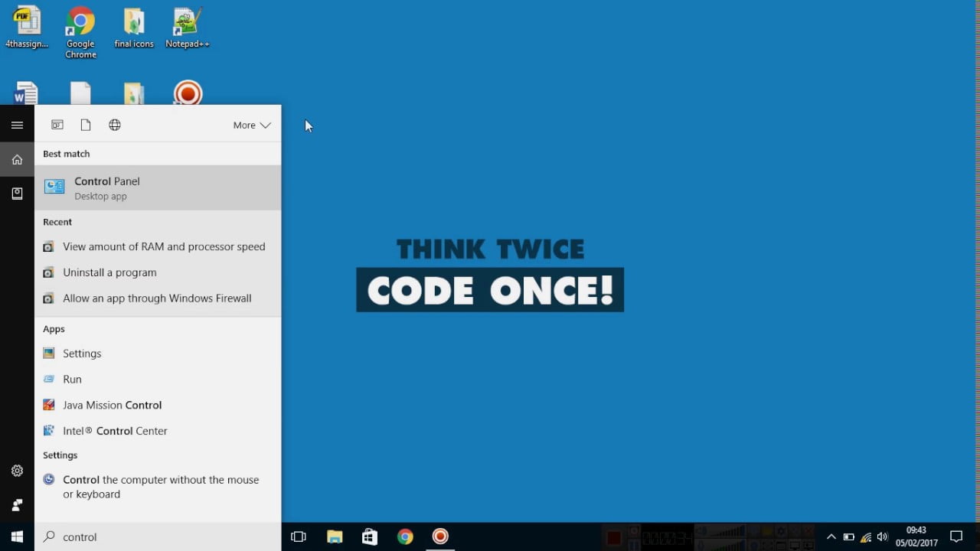
Task: Open the Notebook icon in search sidebar
Action: click(17, 194)
